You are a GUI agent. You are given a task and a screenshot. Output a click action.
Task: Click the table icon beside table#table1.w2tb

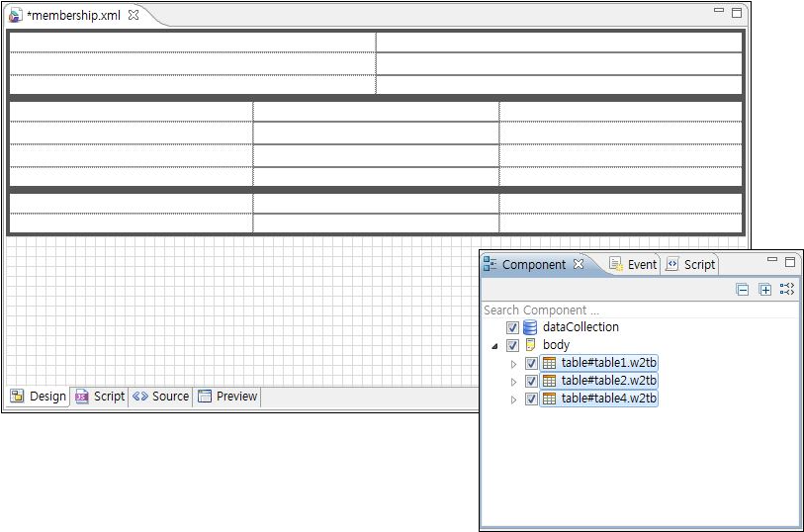pyautogui.click(x=549, y=363)
